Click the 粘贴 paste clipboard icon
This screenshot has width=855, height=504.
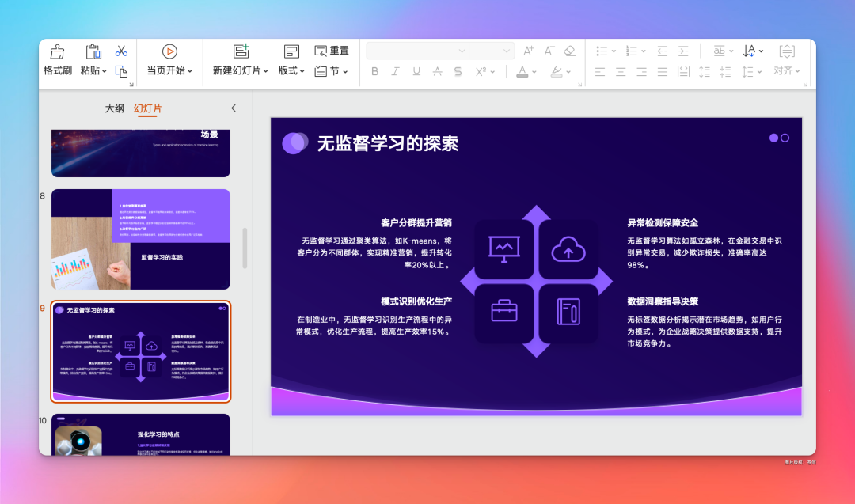click(x=93, y=51)
